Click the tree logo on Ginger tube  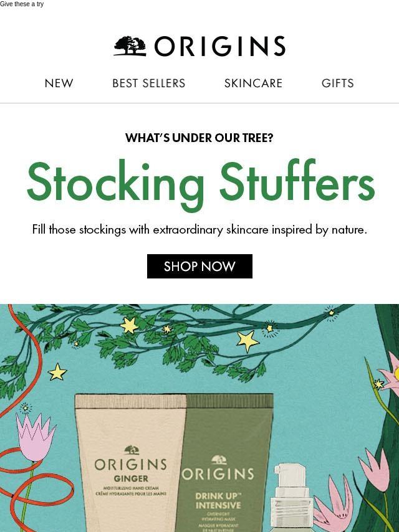(x=132, y=450)
